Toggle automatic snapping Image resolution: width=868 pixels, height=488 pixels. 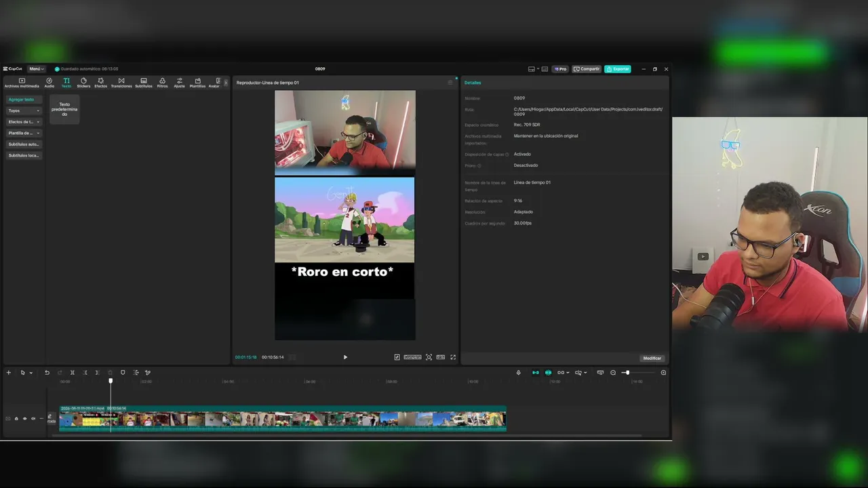[x=549, y=372]
